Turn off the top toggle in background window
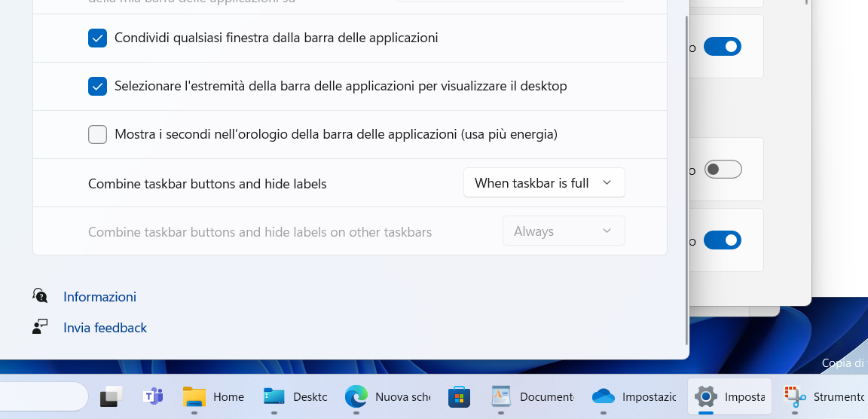Screen dimensions: 868x419 [x=723, y=47]
